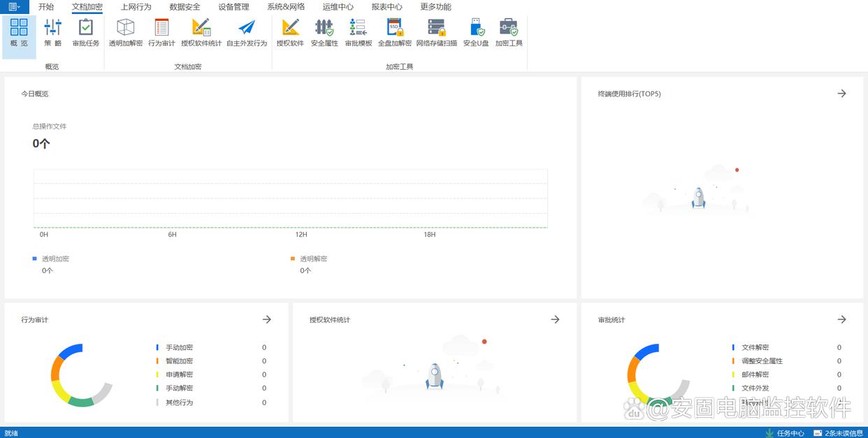Open 网络存储扫描 tool
The width and height of the screenshot is (868, 438).
pos(437,33)
